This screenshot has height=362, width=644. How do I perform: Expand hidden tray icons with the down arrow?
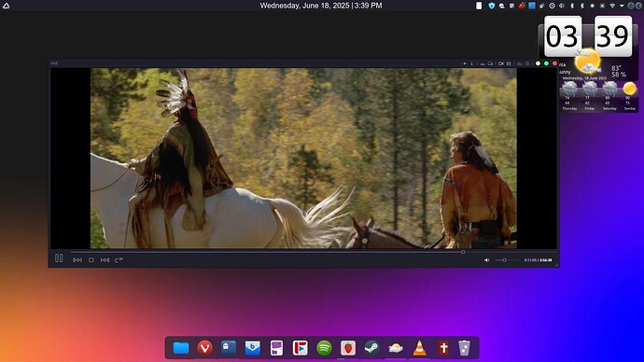[622, 6]
